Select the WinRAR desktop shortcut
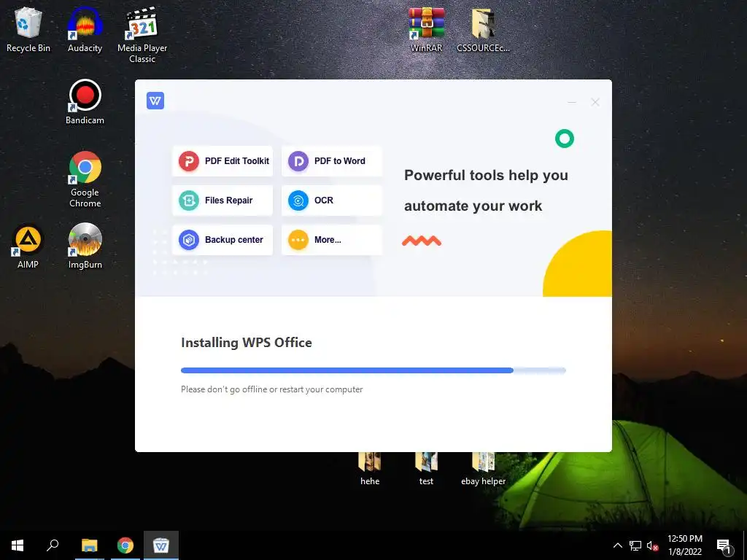The height and width of the screenshot is (560, 747). tap(426, 30)
